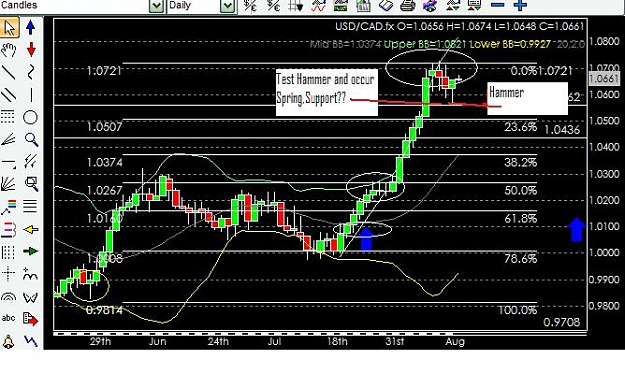
Task: Click the zoom in plus button
Action: (520, 5)
